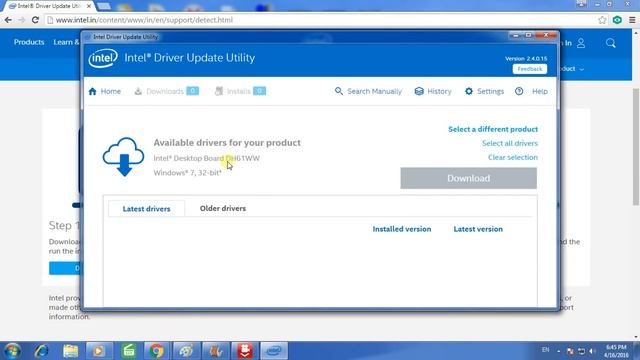Viewport: 640px width, 360px height.
Task: Click the Downloads count badge
Action: point(193,91)
